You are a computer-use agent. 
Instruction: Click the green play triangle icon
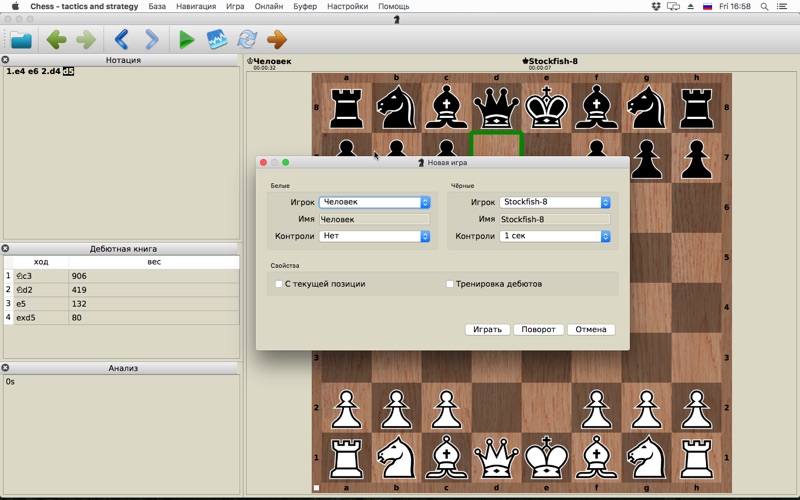(187, 40)
